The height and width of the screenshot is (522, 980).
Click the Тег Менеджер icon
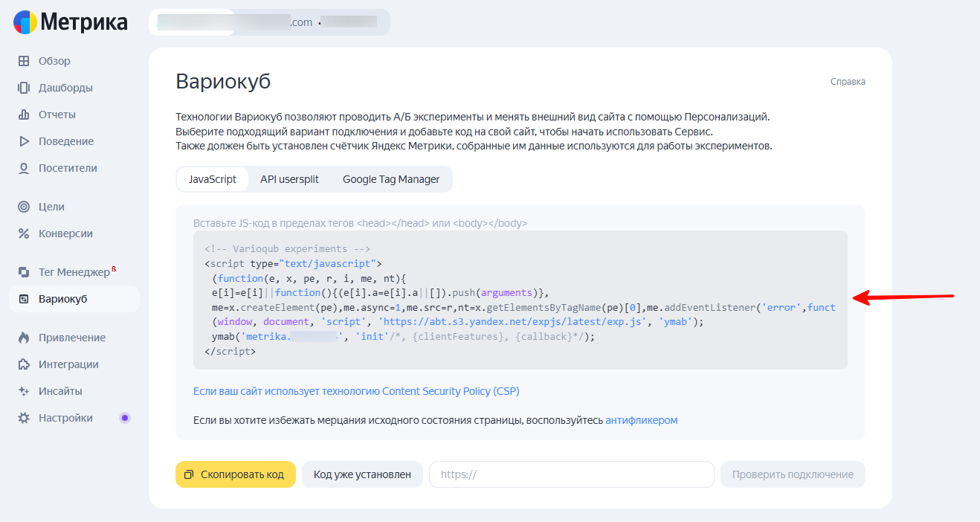(24, 272)
